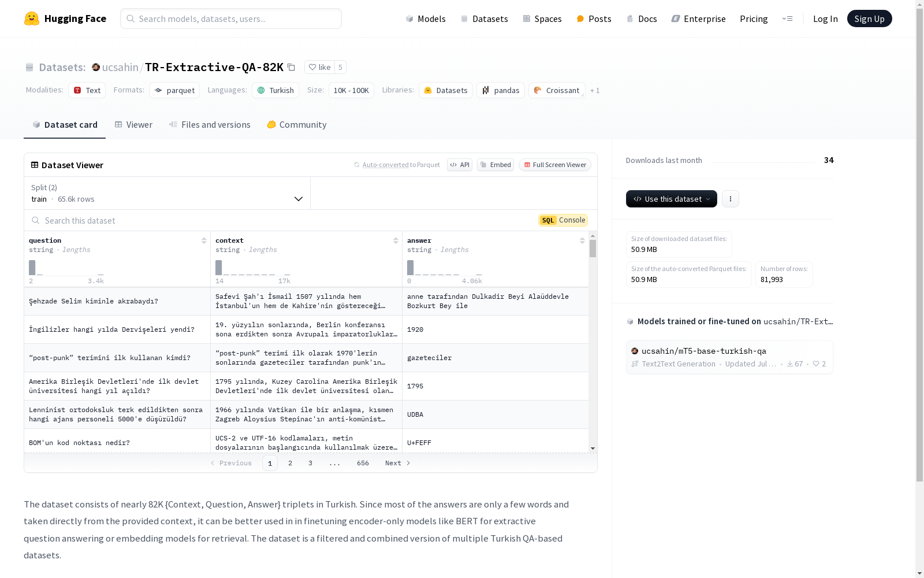Screen dimensions: 924x578
Task: Open the navigation overflow menu icon
Action: pos(787,18)
